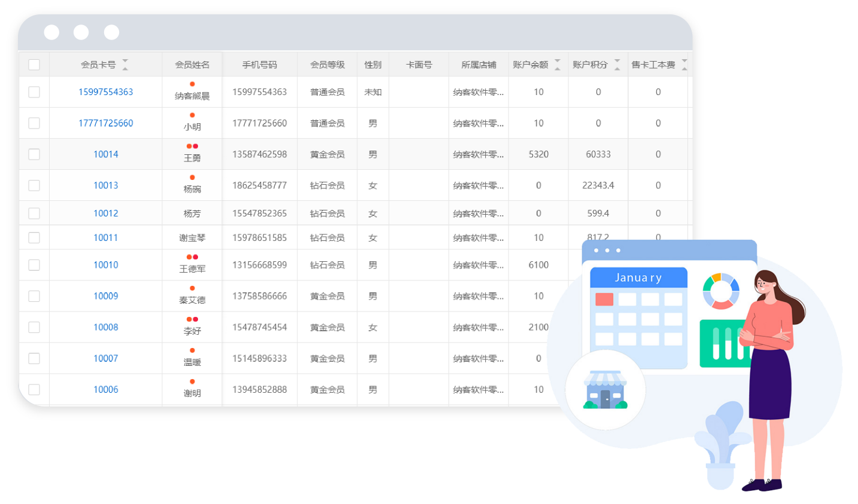Viewport: 858px width, 504px height.
Task: Click the double dots above 李好
Action: tap(192, 319)
